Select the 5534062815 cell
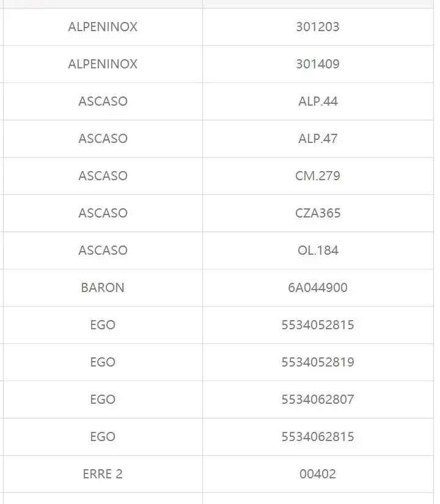 (318, 437)
